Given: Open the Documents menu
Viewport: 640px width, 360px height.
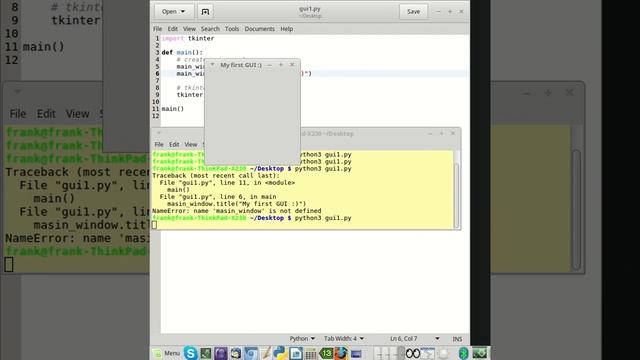Looking at the screenshot, I should [260, 29].
